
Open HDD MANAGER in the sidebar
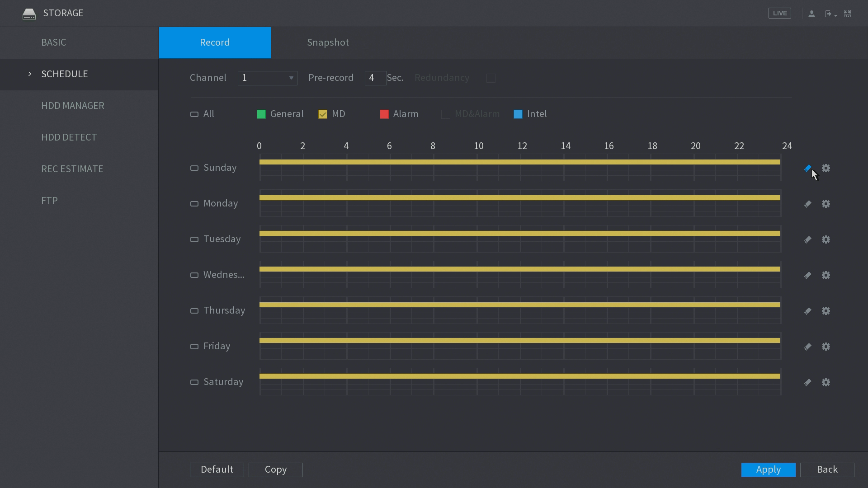point(79,106)
